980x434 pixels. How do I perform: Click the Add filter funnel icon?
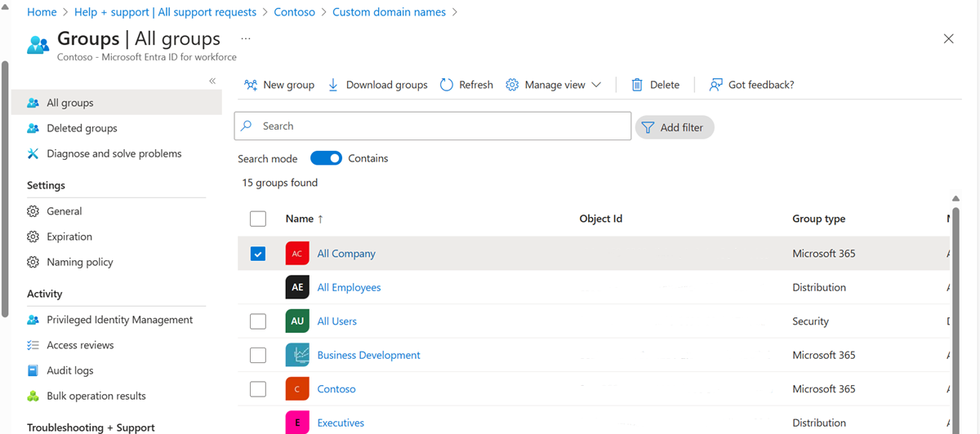pyautogui.click(x=648, y=127)
